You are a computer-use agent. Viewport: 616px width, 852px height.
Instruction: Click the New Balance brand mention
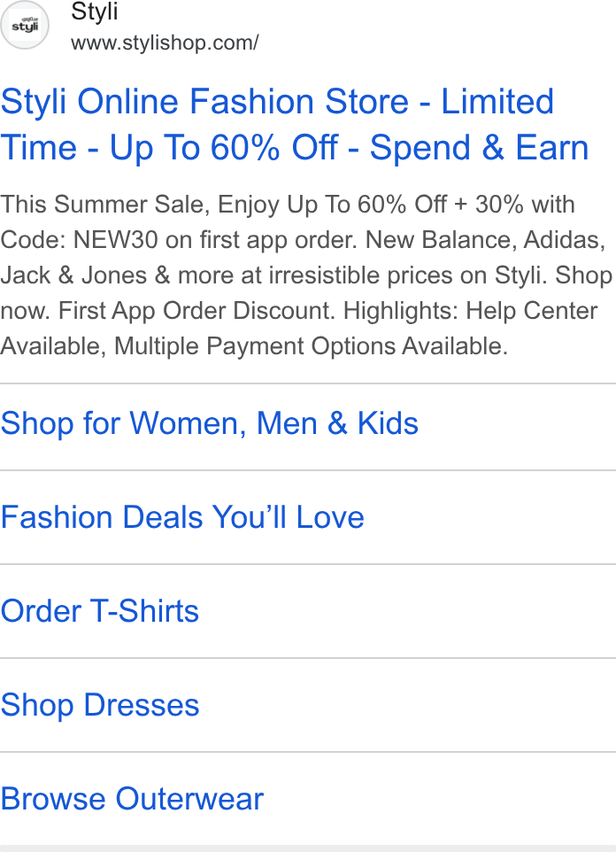tap(441, 240)
